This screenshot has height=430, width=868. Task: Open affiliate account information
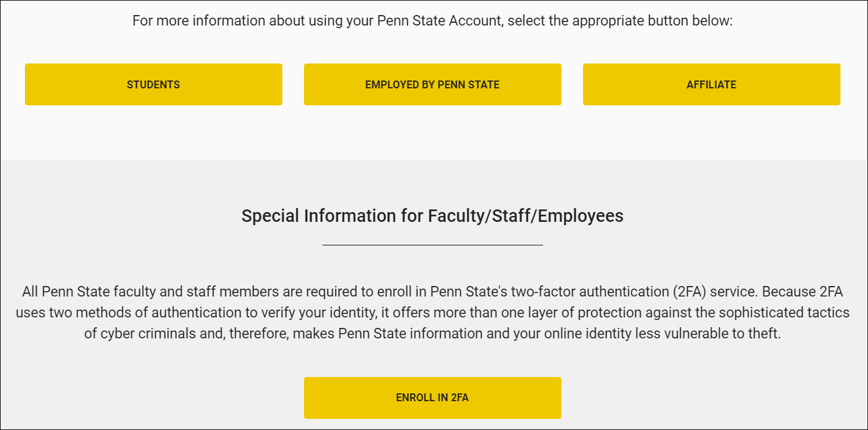pos(711,84)
